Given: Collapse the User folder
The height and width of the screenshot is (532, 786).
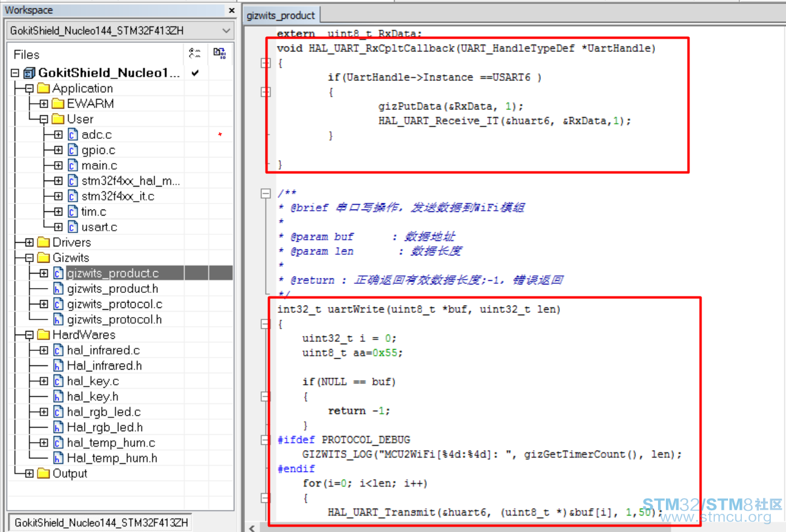Looking at the screenshot, I should point(43,120).
